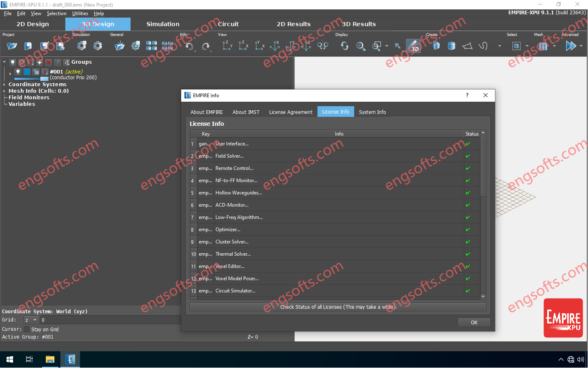
Task: Click the Grid value input field
Action: pyautogui.click(x=110, y=320)
